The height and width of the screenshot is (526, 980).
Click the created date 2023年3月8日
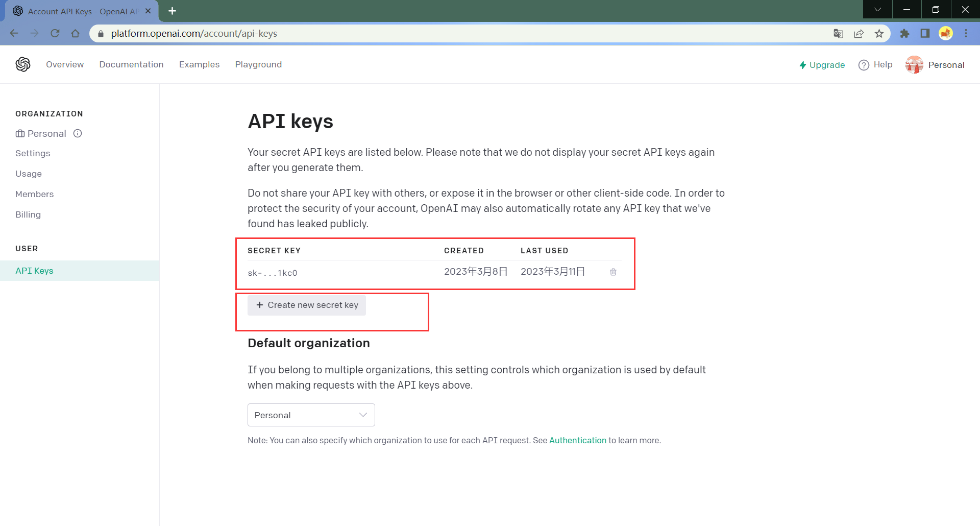[x=476, y=272]
